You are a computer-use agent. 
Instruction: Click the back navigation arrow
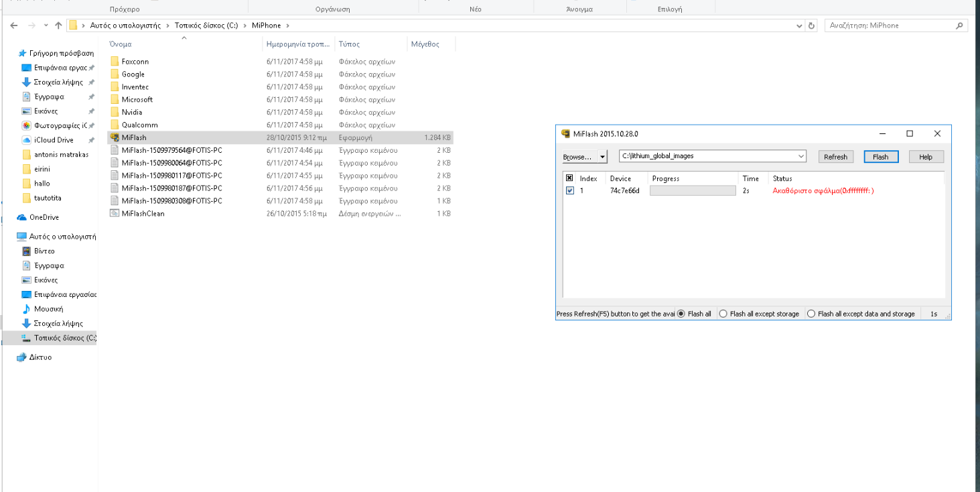14,25
